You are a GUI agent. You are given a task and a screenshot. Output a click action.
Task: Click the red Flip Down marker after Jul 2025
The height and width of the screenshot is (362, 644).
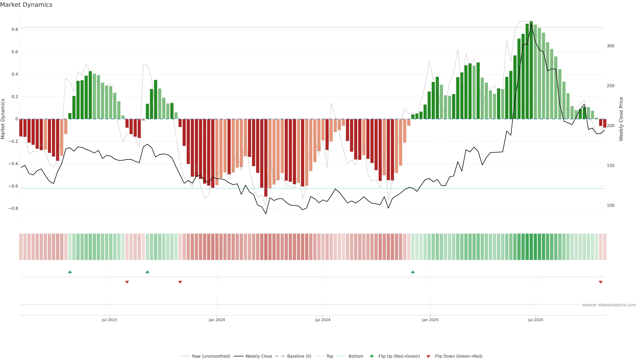pyautogui.click(x=601, y=282)
